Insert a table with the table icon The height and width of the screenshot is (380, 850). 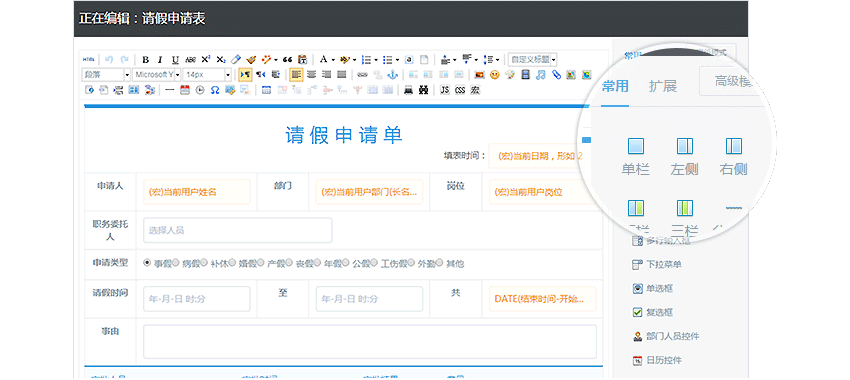(267, 90)
